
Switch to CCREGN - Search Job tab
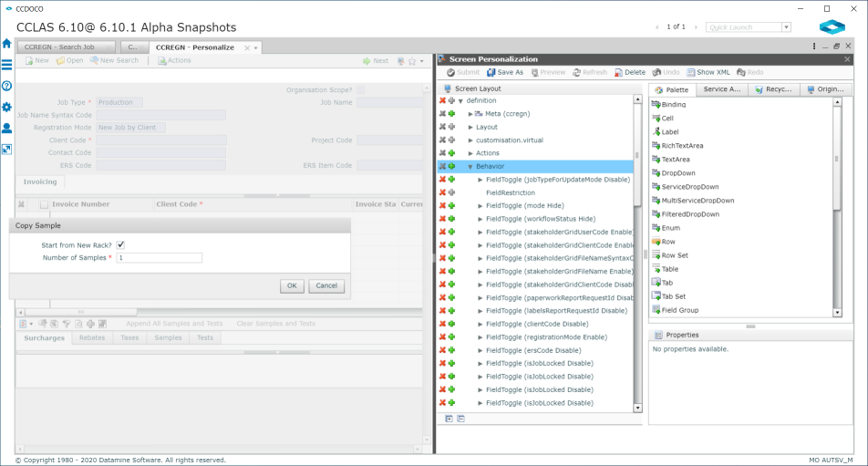pyautogui.click(x=66, y=47)
